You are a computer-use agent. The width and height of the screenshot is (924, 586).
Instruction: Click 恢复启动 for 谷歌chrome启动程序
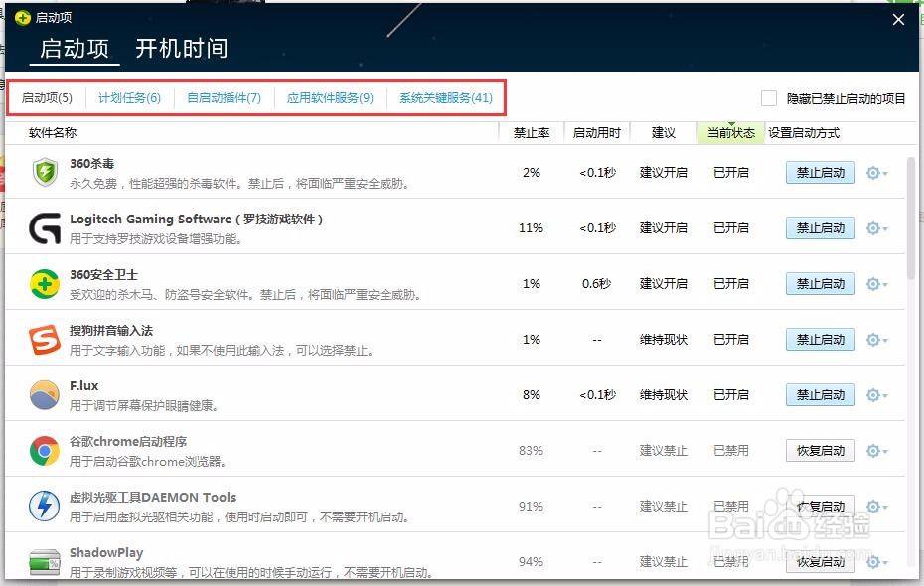click(x=821, y=451)
